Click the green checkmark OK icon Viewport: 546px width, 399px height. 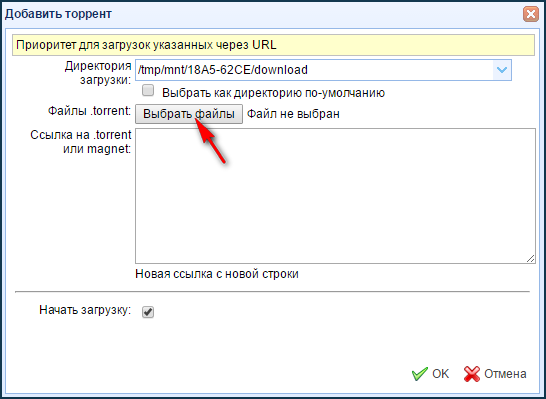420,374
